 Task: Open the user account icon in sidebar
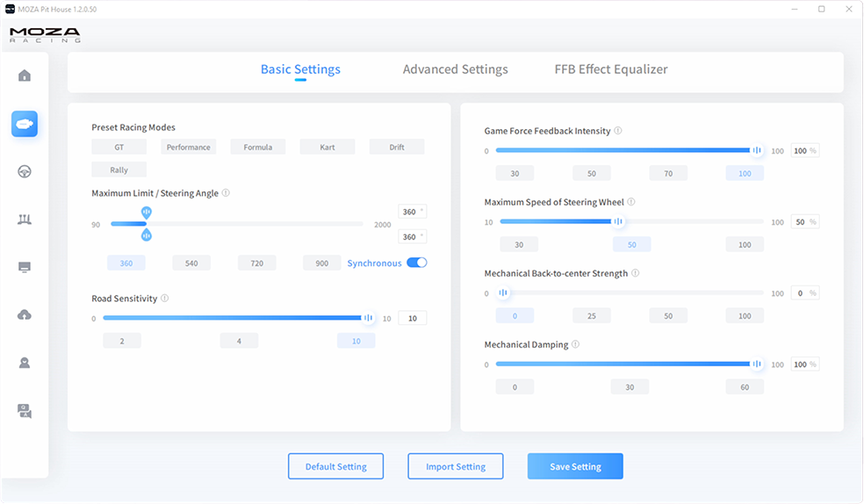[25, 363]
